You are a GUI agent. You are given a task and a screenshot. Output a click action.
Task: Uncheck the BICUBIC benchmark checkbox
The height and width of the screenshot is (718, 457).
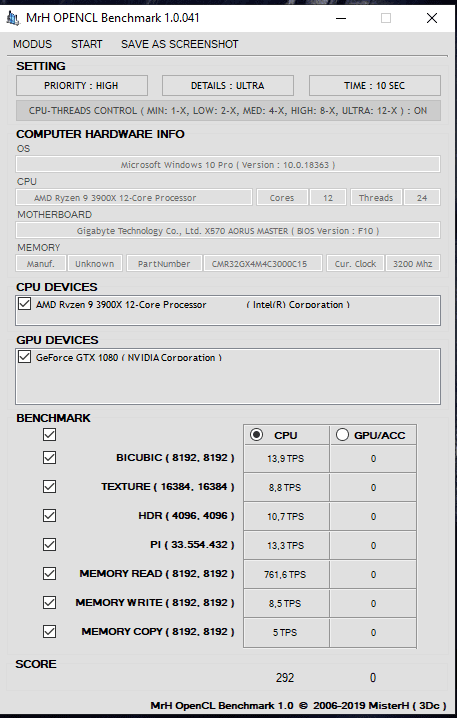[x=49, y=457]
